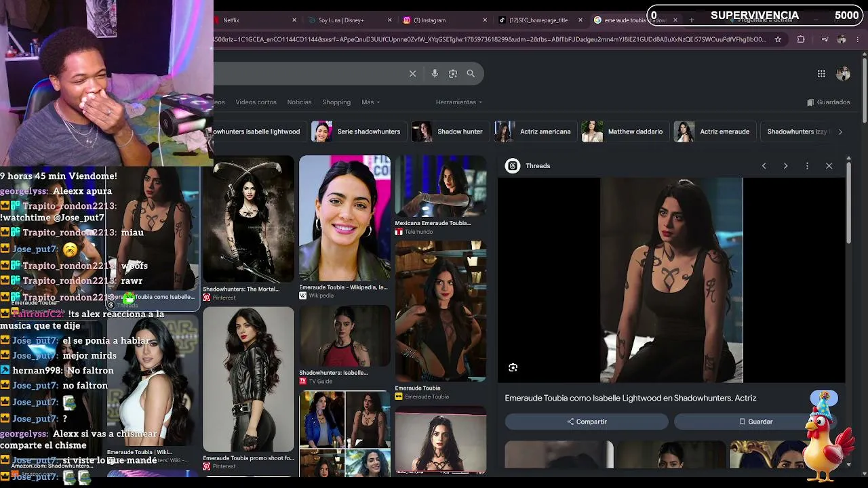Image resolution: width=868 pixels, height=488 pixels.
Task: Show next image in preview panel
Action: pos(785,166)
